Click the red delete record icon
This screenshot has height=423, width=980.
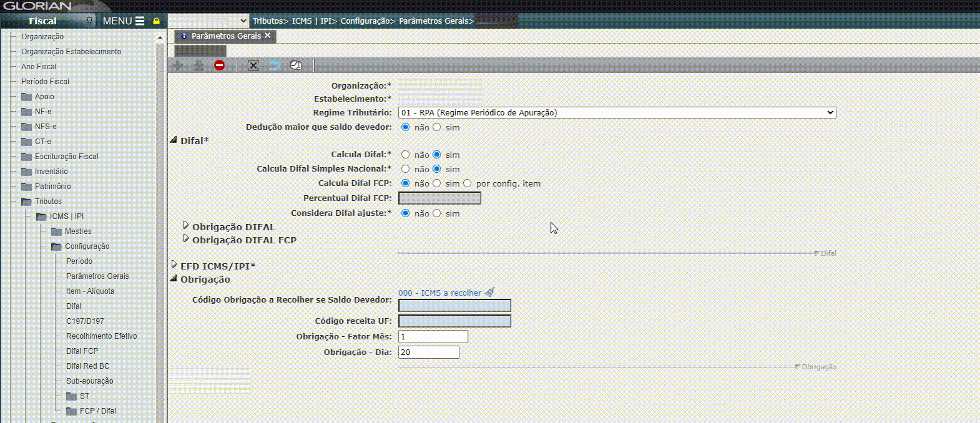point(219,66)
